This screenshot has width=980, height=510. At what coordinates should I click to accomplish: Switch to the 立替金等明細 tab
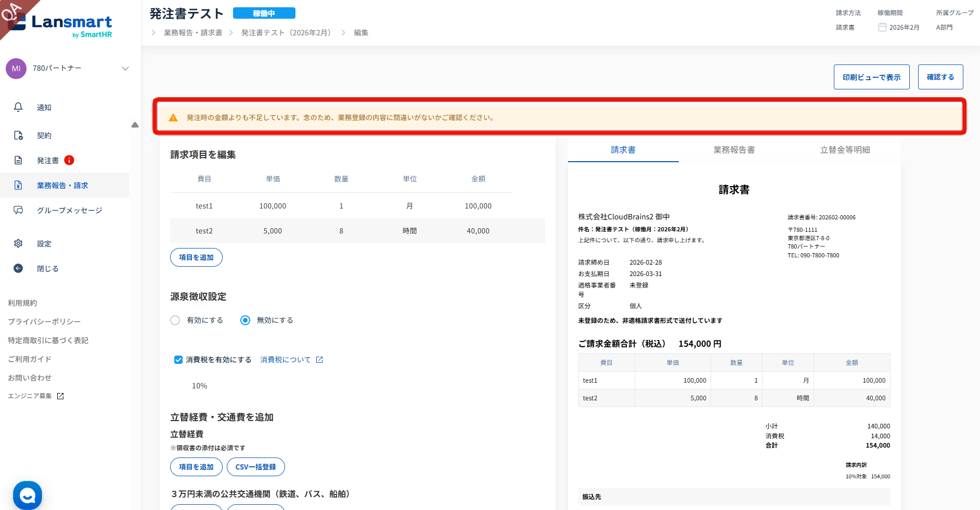coord(845,150)
